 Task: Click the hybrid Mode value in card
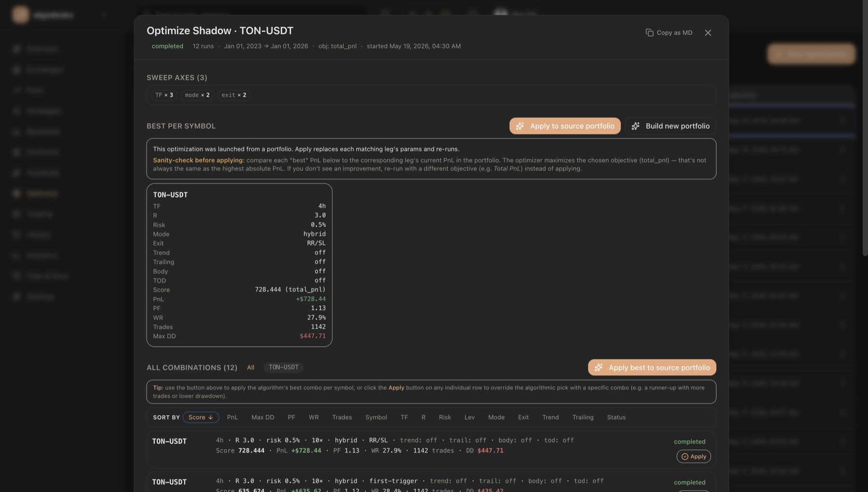(x=314, y=234)
